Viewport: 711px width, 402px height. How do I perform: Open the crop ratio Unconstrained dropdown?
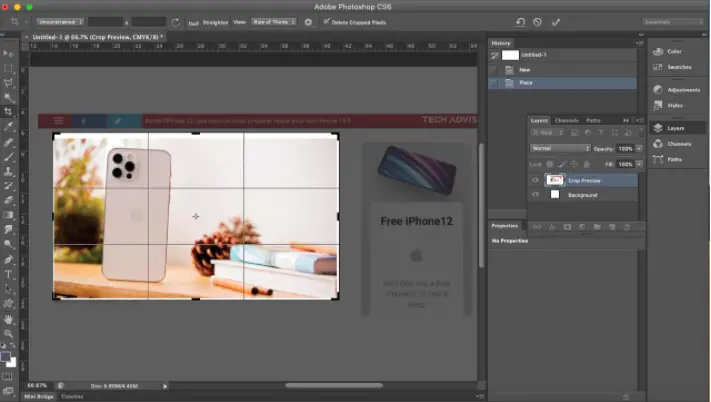[x=60, y=22]
